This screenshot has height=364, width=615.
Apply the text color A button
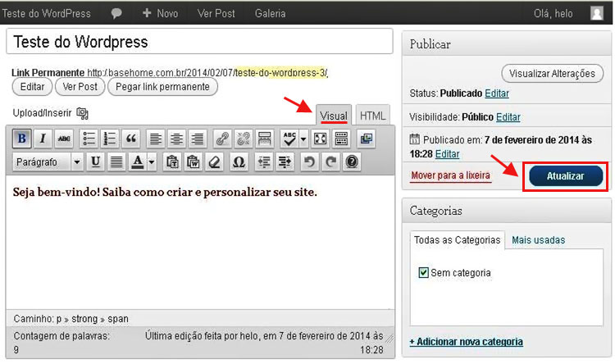pos(137,162)
